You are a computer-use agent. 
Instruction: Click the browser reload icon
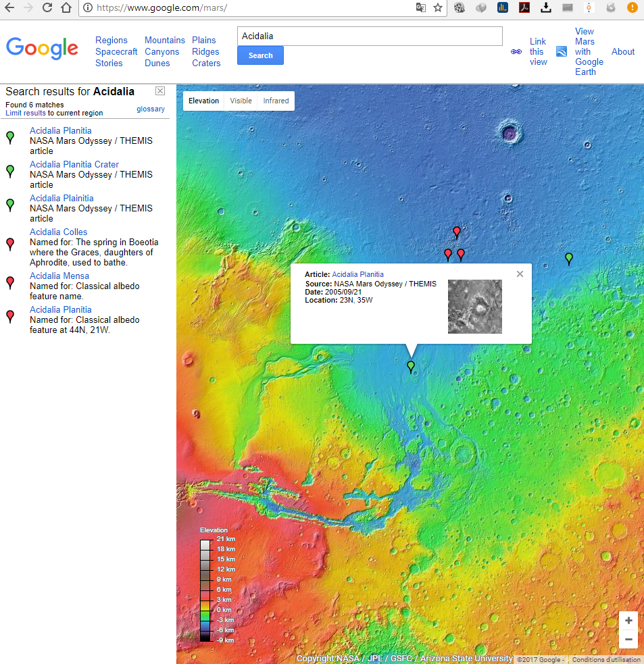(47, 8)
